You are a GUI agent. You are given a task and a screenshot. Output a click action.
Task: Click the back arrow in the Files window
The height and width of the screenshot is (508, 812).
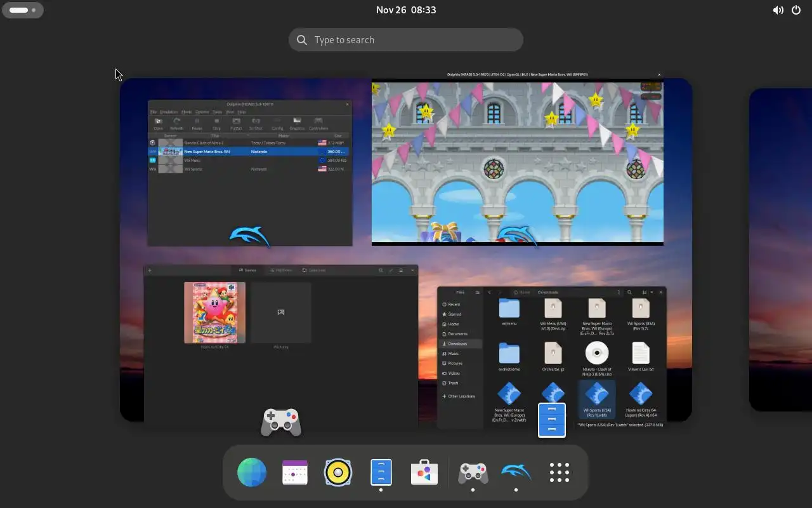[489, 293]
